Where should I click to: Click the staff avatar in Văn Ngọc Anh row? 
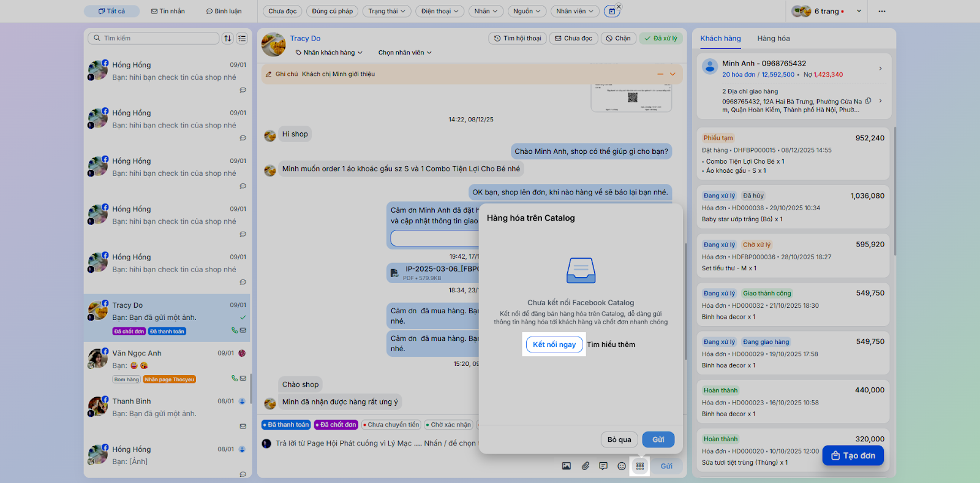(x=242, y=353)
